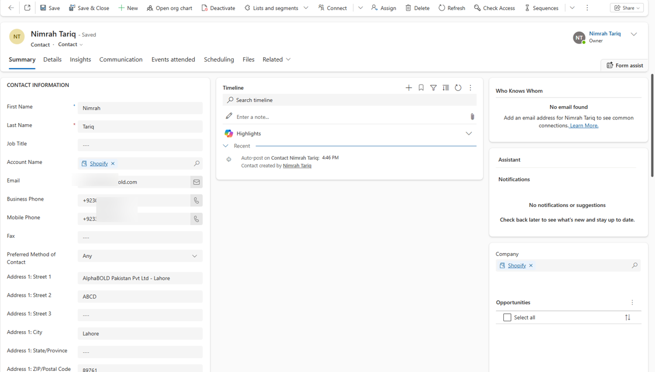The height and width of the screenshot is (372, 655).
Task: Deactivate this contact
Action: coord(218,8)
